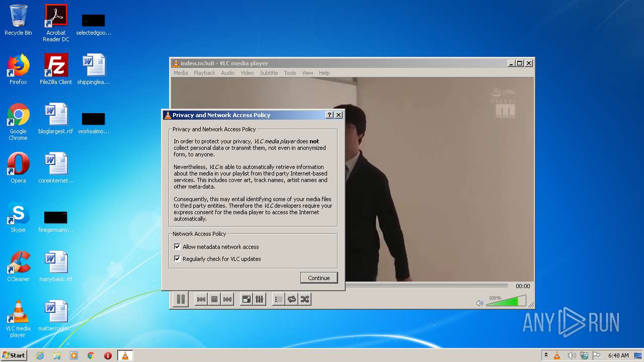Launch Acrobat Reader DC shortcut
The image size is (644, 362).
click(56, 23)
